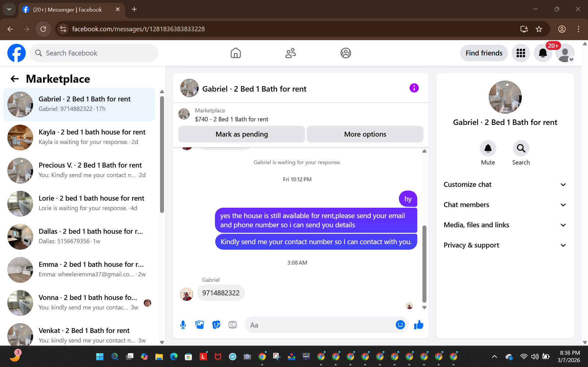Open the Friends icon in top nav
This screenshot has height=367, width=588.
pyautogui.click(x=290, y=53)
